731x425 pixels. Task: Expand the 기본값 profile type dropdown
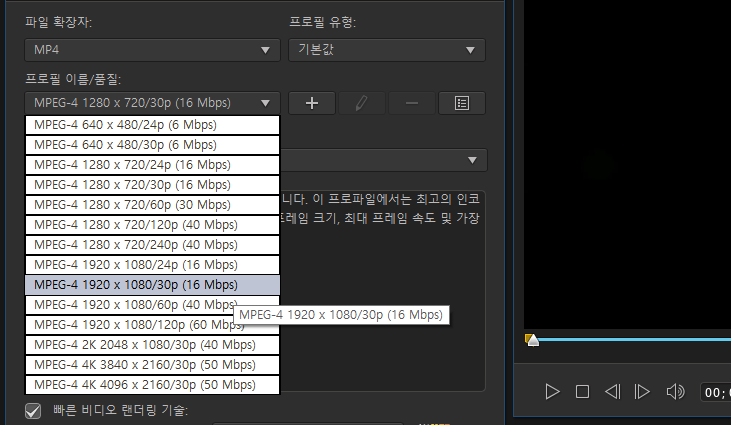[387, 50]
